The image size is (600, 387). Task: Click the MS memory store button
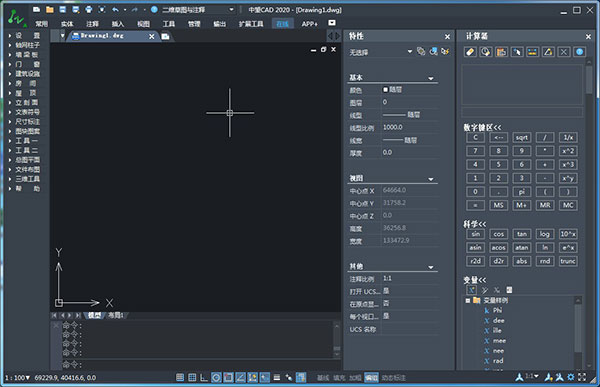pos(498,205)
